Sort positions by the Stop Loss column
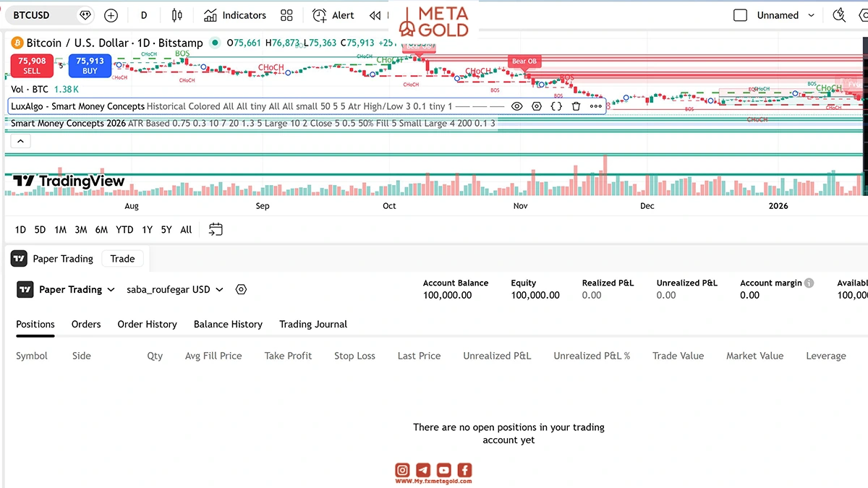 click(354, 356)
